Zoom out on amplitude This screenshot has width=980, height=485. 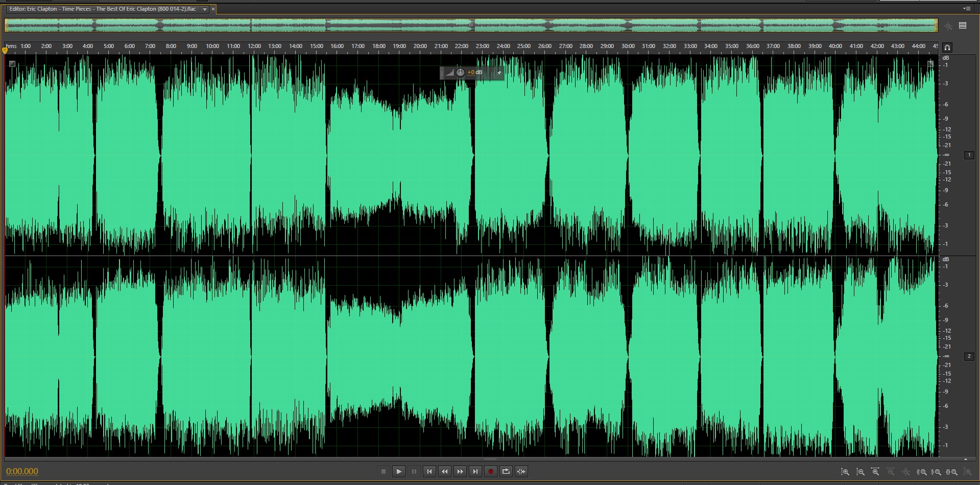(x=860, y=472)
